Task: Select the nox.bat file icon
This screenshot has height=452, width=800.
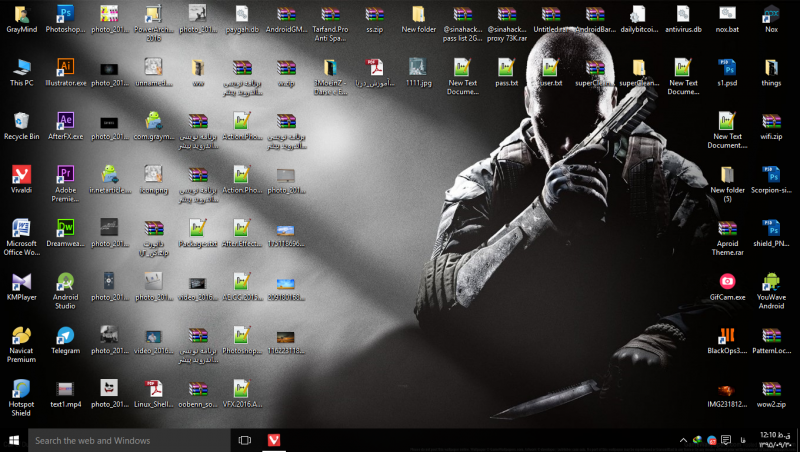Action: (x=727, y=19)
